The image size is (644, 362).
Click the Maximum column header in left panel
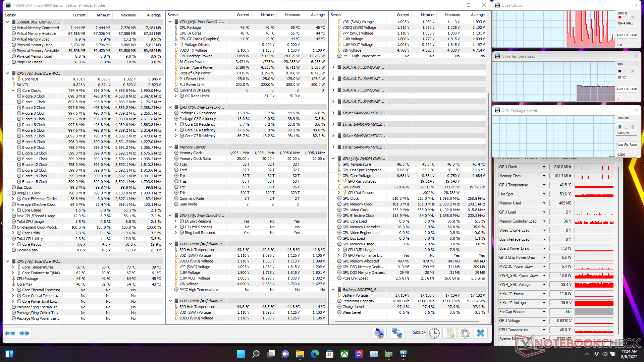coord(128,15)
